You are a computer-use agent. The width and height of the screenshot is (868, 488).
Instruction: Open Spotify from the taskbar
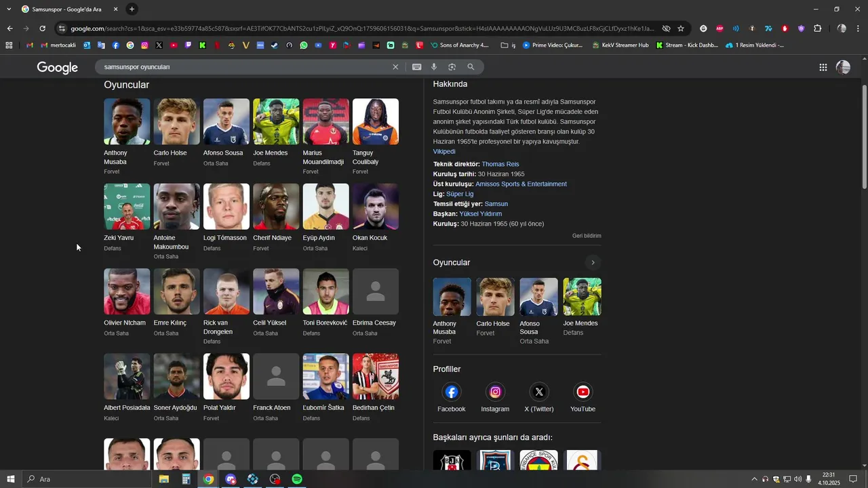[297, 479]
